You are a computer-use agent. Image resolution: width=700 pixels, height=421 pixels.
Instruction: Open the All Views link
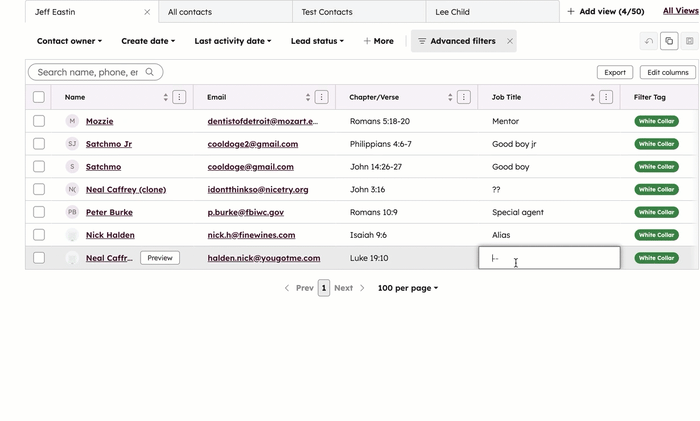680,11
